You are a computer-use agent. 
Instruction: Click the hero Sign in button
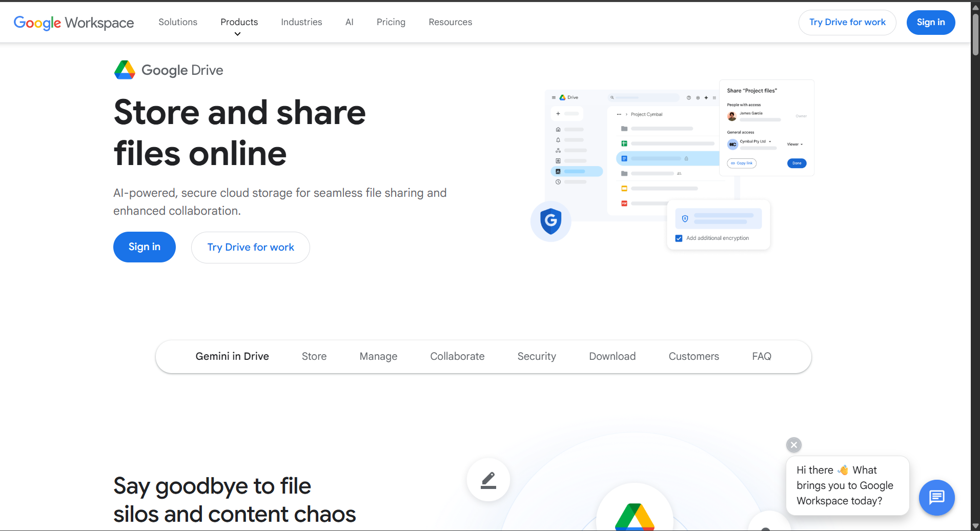[145, 247]
